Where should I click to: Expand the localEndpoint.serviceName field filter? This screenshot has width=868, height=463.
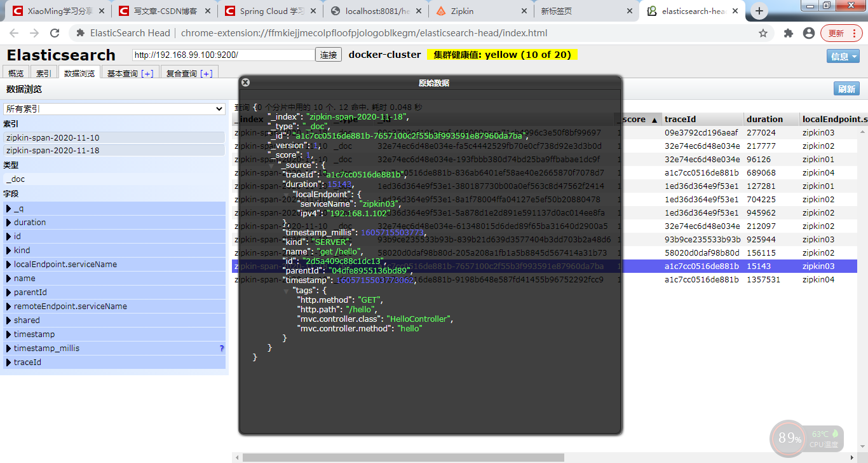114,265
